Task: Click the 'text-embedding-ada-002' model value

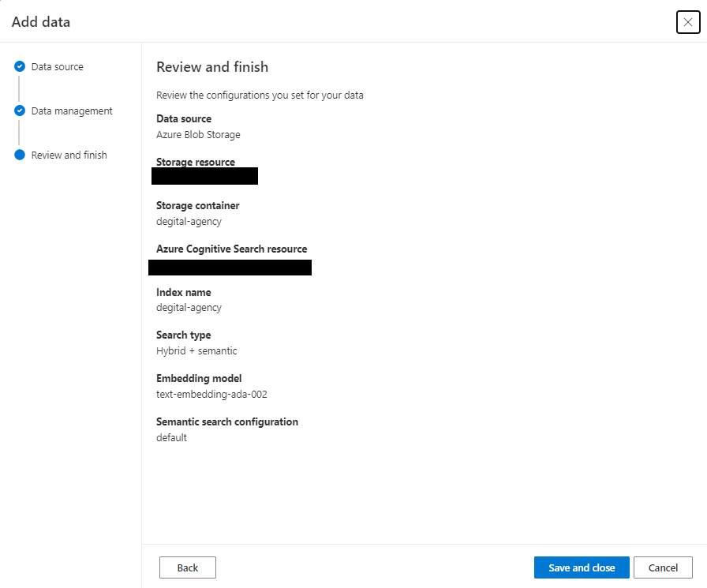Action: [211, 394]
